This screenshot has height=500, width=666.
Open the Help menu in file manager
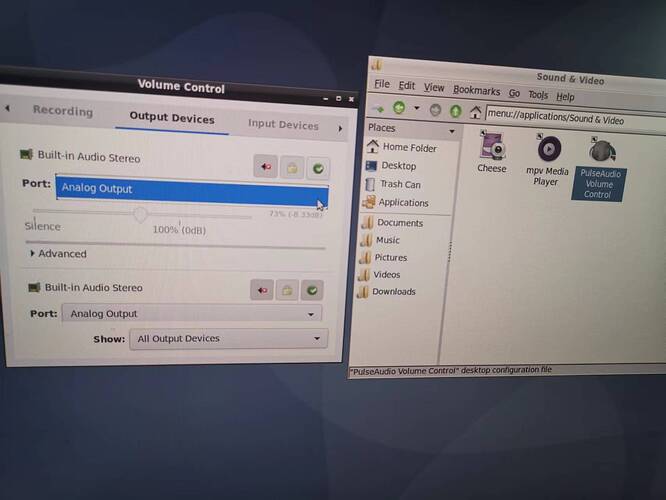[565, 97]
